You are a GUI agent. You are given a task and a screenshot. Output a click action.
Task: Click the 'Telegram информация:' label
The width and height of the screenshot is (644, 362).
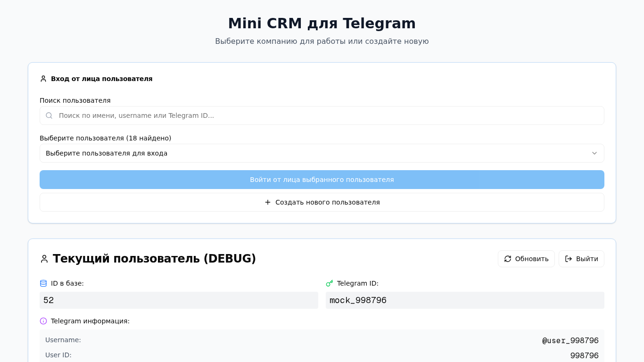[90, 321]
